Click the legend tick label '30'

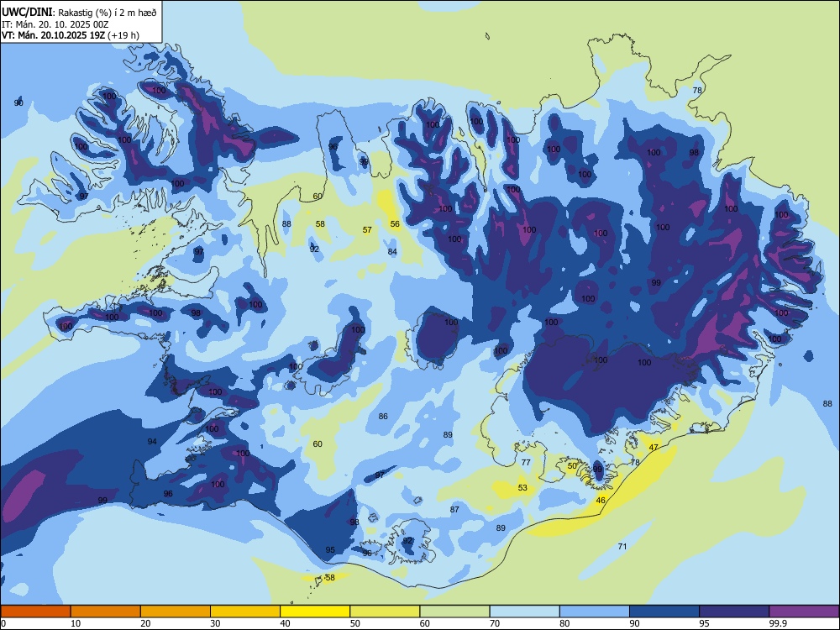[215, 623]
